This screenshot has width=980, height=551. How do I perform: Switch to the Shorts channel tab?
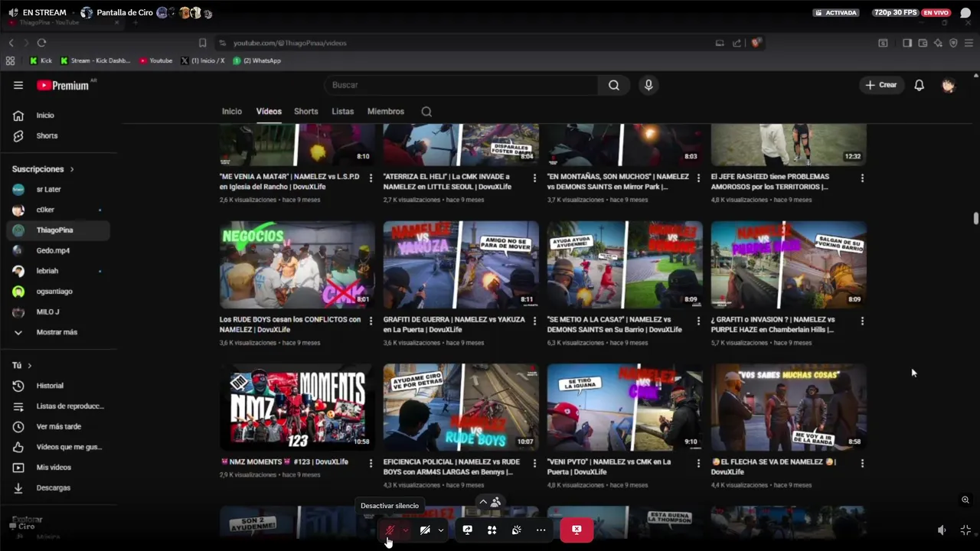coord(305,111)
